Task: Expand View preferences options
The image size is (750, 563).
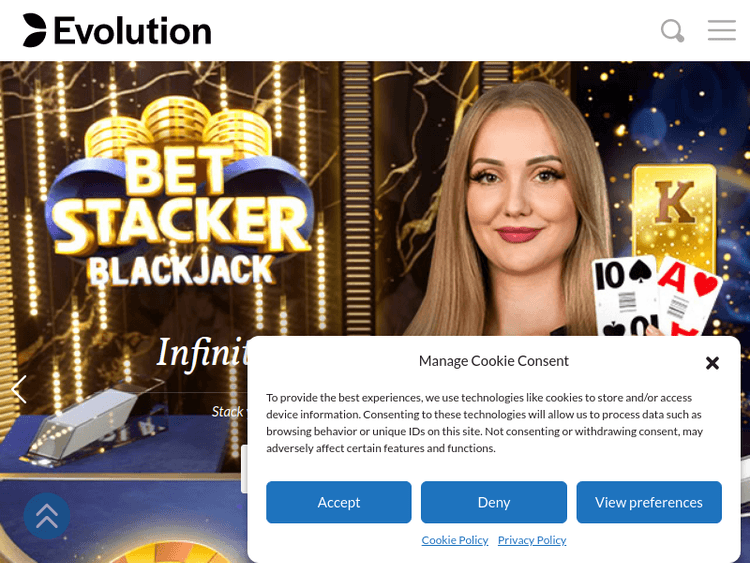Action: 649,502
